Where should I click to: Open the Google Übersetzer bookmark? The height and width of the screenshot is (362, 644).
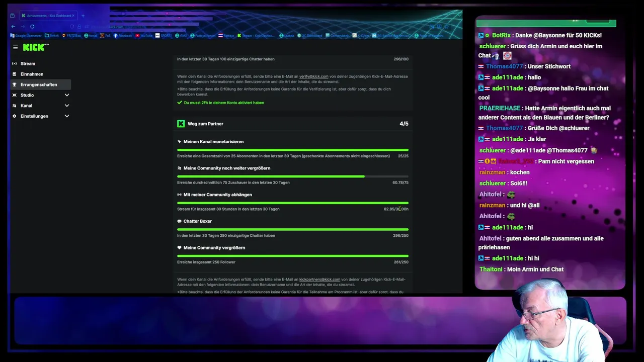pos(26,36)
